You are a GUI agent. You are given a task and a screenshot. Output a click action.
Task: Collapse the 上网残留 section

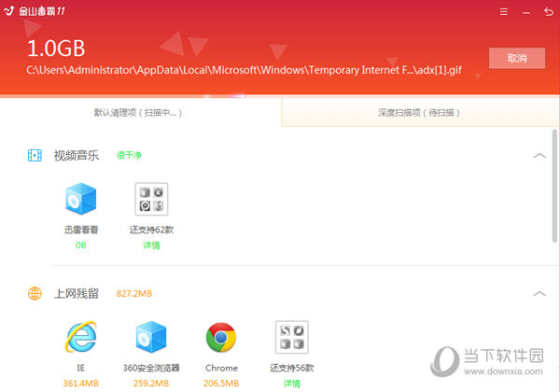click(539, 293)
